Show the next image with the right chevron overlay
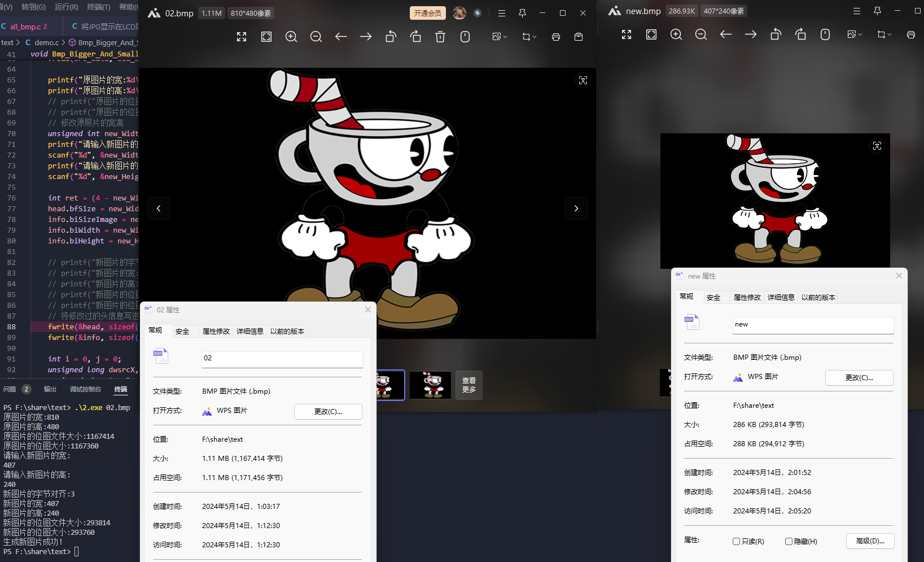Image resolution: width=924 pixels, height=562 pixels. (x=576, y=208)
